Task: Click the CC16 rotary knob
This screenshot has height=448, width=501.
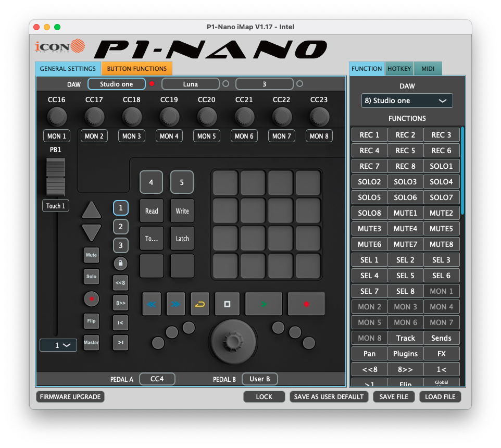Action: pos(57,117)
